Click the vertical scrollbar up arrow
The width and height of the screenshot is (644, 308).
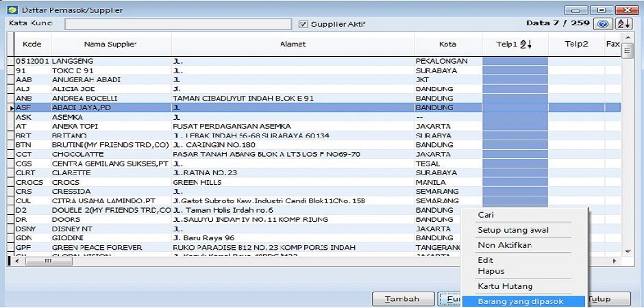(x=627, y=38)
